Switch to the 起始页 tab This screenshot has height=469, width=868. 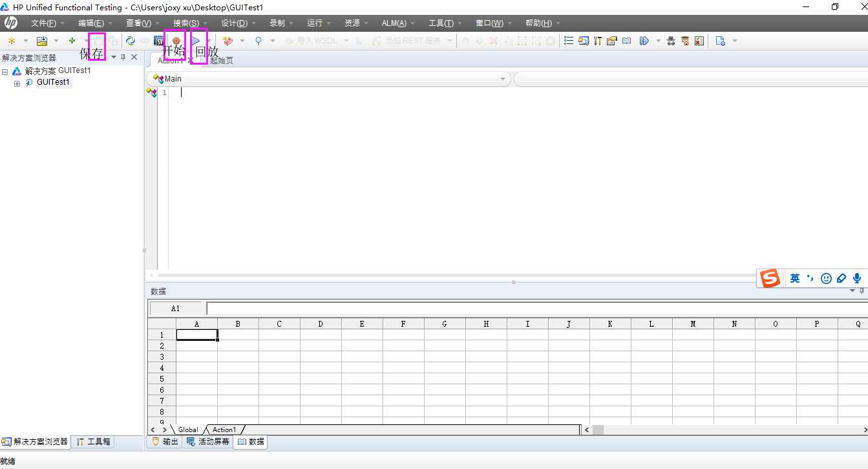(x=222, y=61)
